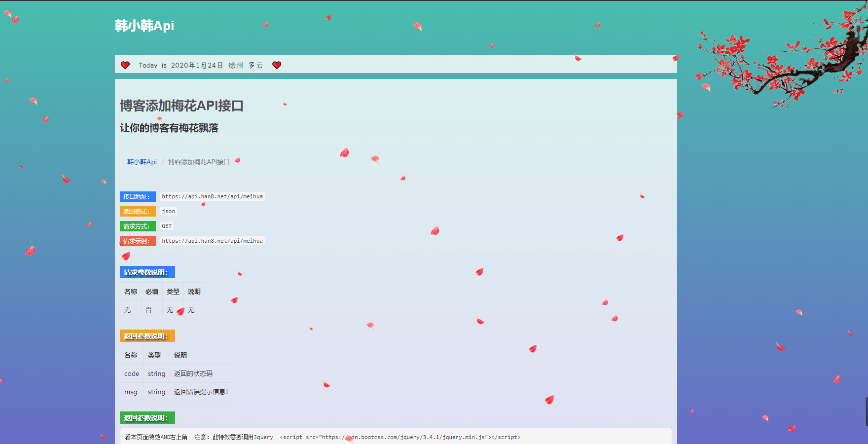Open the 韩小韩Api site title in header
This screenshot has width=868, height=444.
[x=145, y=26]
